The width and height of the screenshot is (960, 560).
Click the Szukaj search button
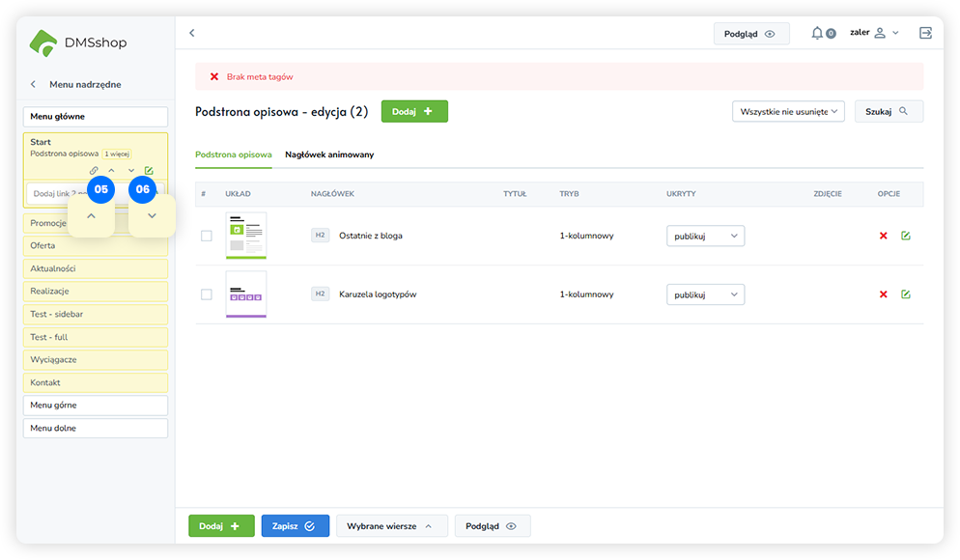click(888, 111)
